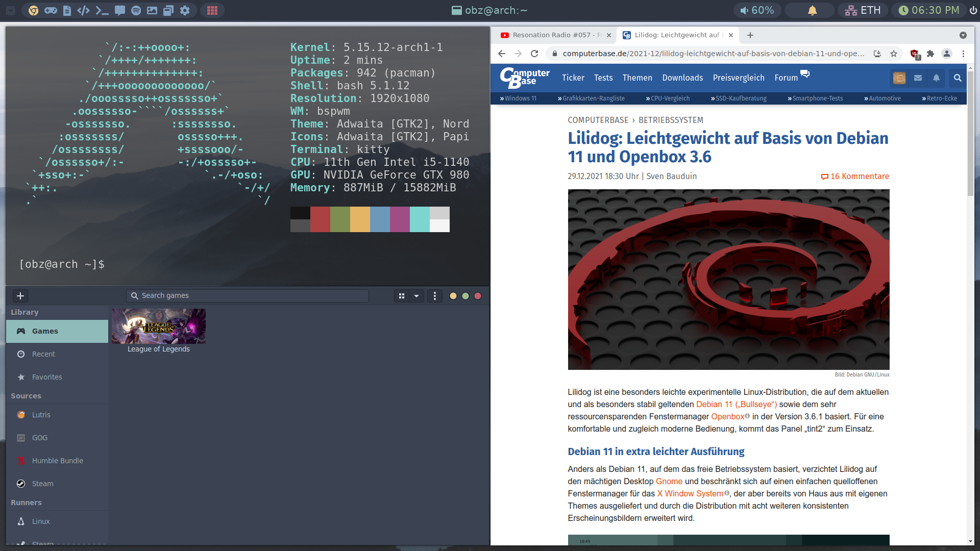The image size is (980, 551).
Task: Open the document icon in top panel
Action: click(67, 10)
